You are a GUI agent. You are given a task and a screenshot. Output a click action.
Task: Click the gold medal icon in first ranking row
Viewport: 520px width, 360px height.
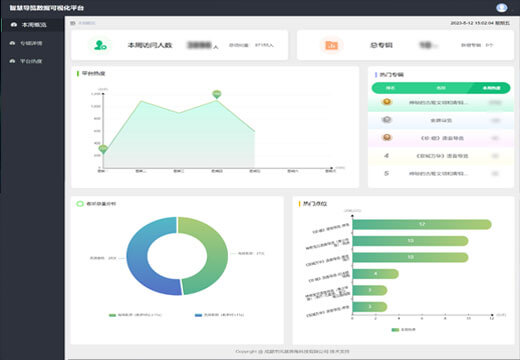tap(387, 102)
